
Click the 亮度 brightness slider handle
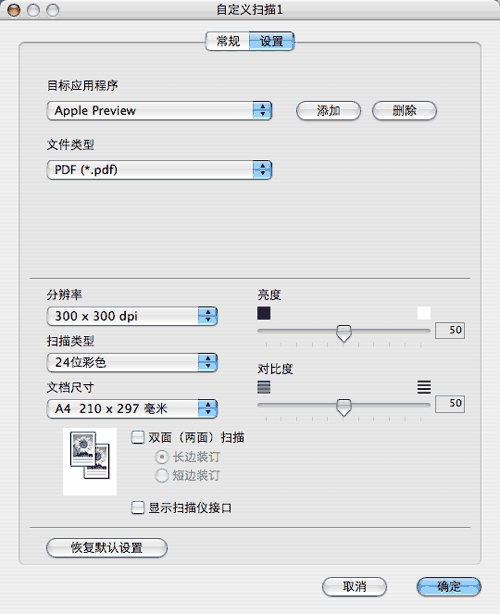click(344, 333)
